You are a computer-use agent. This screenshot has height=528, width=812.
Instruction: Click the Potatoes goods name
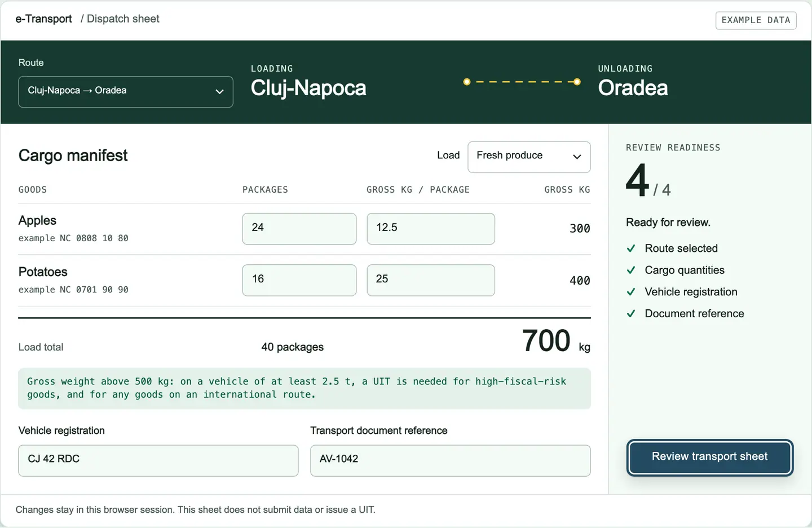[43, 272]
